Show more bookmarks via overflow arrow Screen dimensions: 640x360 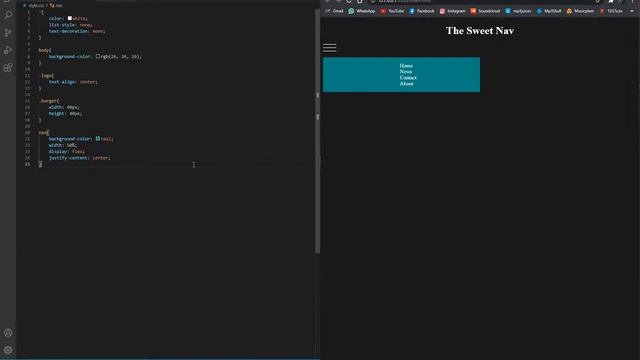coord(632,11)
